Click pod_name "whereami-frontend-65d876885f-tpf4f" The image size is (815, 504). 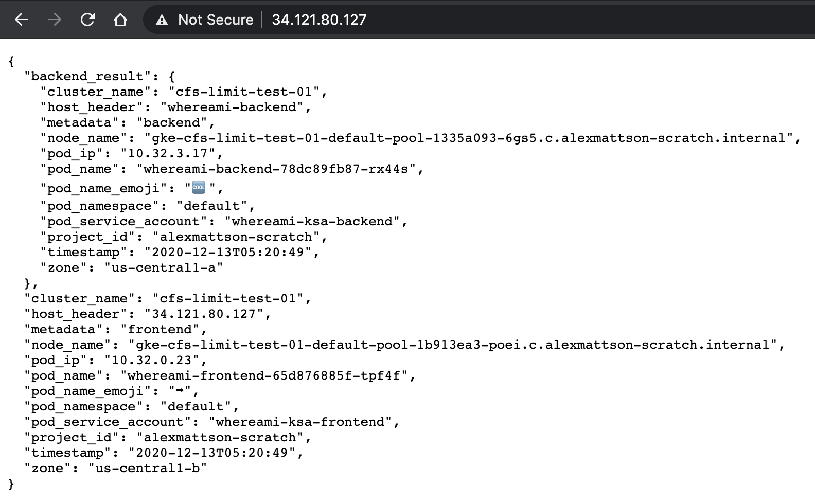(x=264, y=375)
